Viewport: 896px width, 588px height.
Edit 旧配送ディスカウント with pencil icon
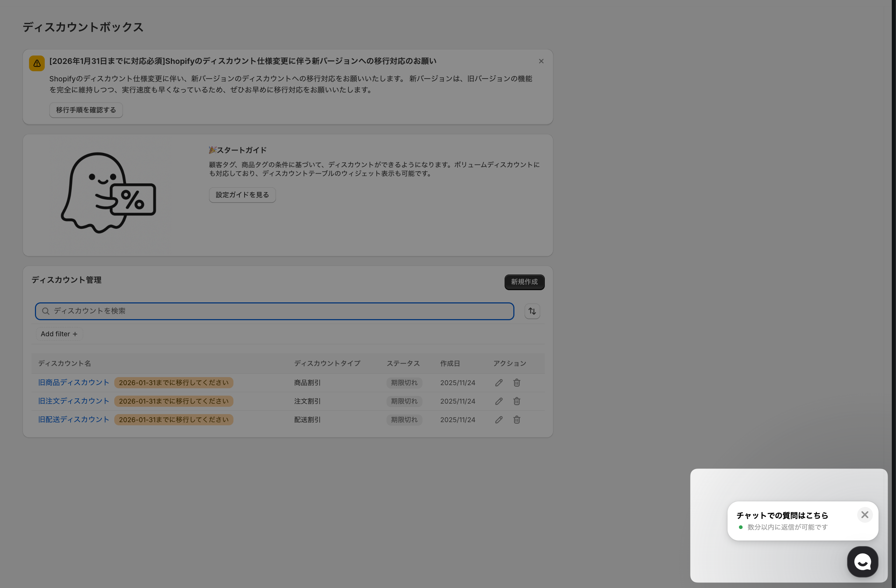499,419
